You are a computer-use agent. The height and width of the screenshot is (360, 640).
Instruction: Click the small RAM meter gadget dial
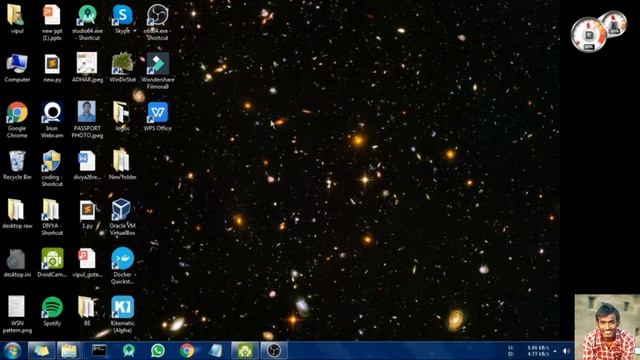pos(615,24)
